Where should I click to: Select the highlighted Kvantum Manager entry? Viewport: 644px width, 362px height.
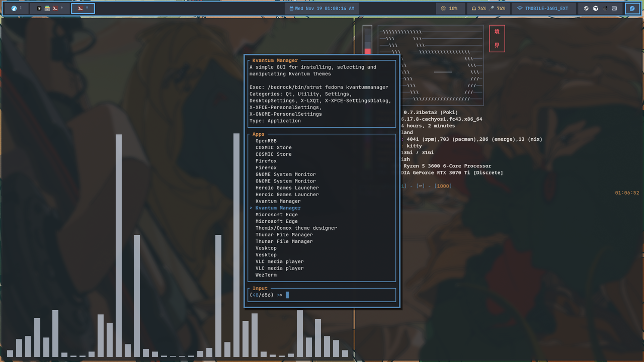(x=278, y=208)
